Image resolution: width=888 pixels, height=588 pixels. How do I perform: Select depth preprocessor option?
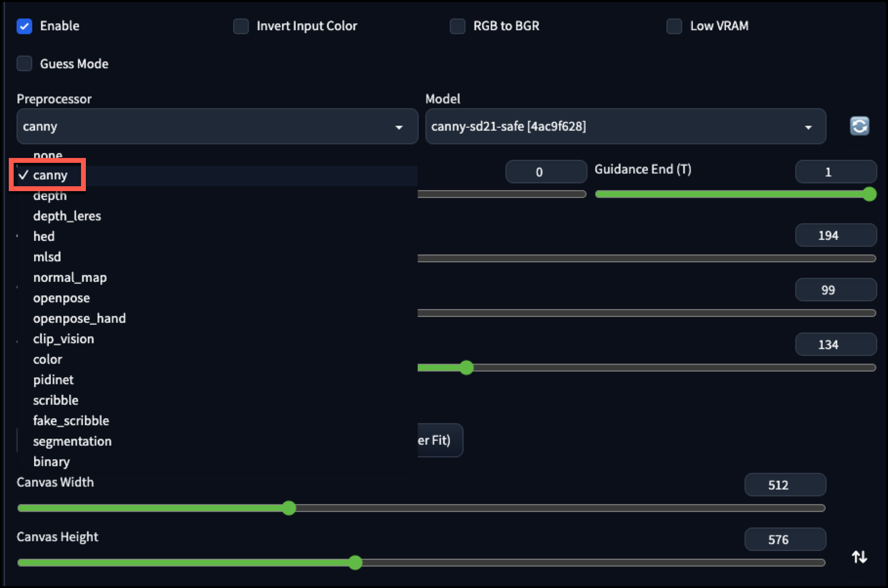[217, 196]
